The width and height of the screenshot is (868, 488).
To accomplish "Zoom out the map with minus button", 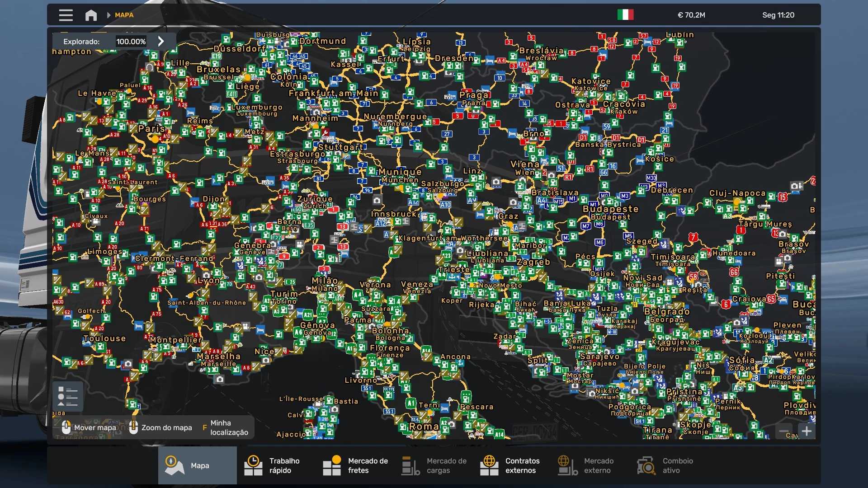I will tap(785, 431).
